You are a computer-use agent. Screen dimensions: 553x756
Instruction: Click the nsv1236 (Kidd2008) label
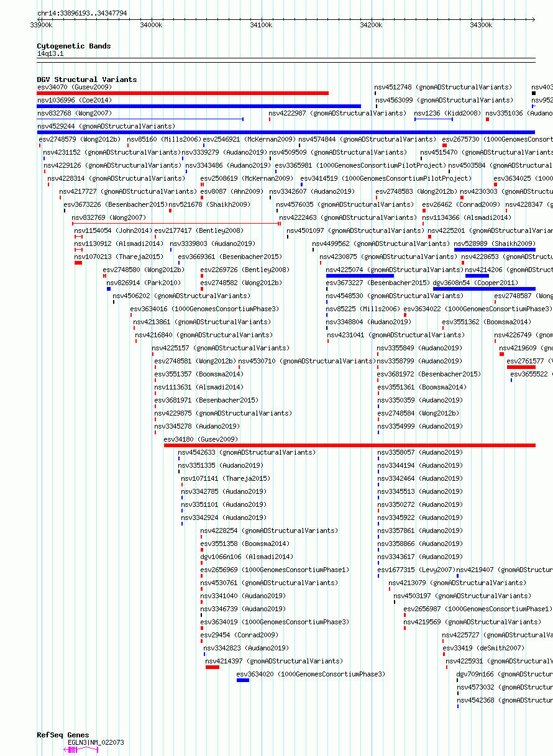click(x=448, y=113)
